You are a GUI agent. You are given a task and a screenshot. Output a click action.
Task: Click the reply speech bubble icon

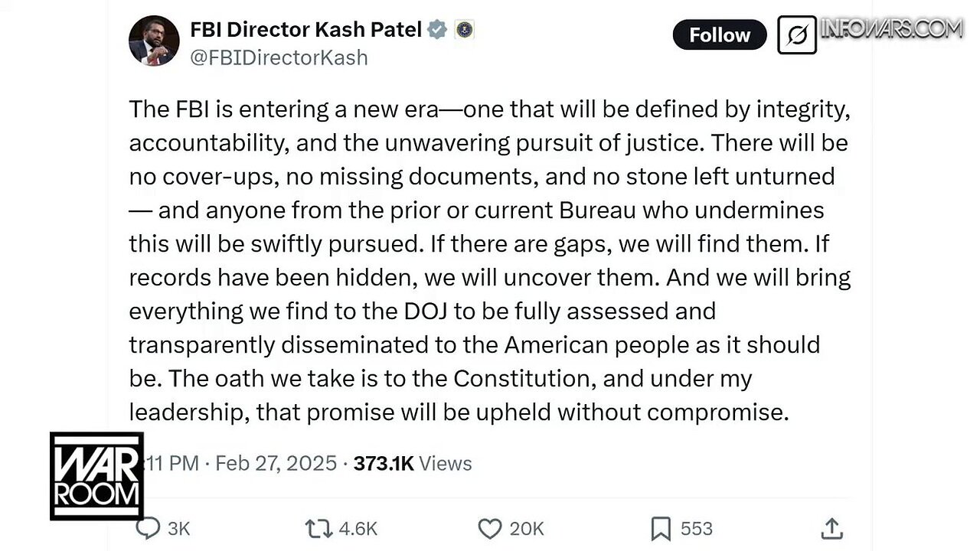click(x=148, y=528)
